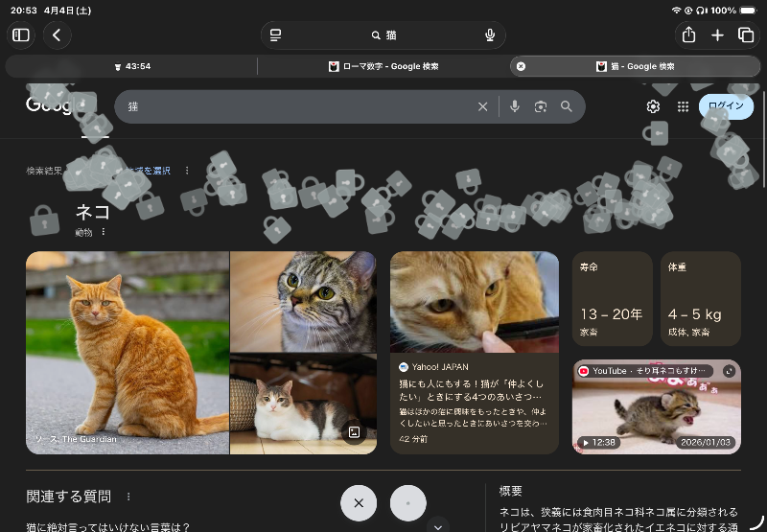Open the page menu in address bar

coord(276,35)
